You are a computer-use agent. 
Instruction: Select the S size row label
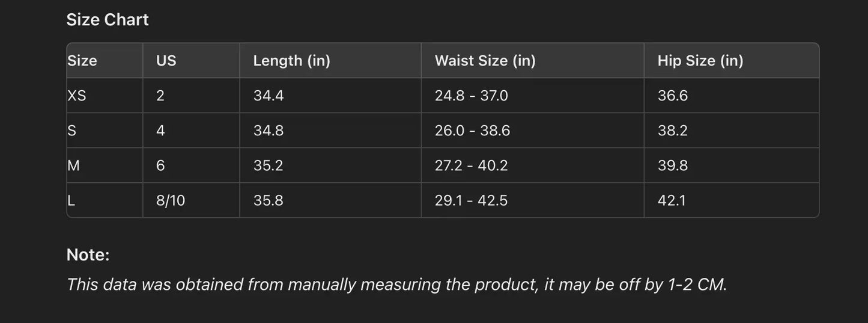click(72, 131)
